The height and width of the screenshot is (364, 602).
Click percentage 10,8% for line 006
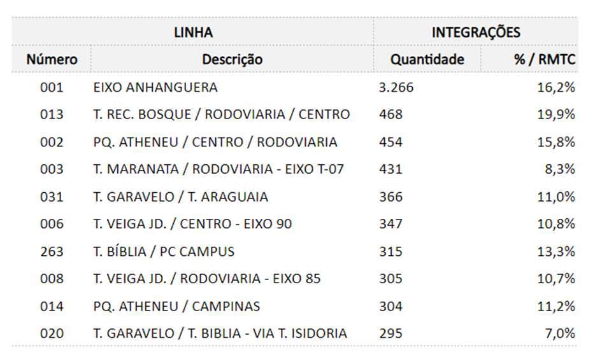click(x=556, y=224)
